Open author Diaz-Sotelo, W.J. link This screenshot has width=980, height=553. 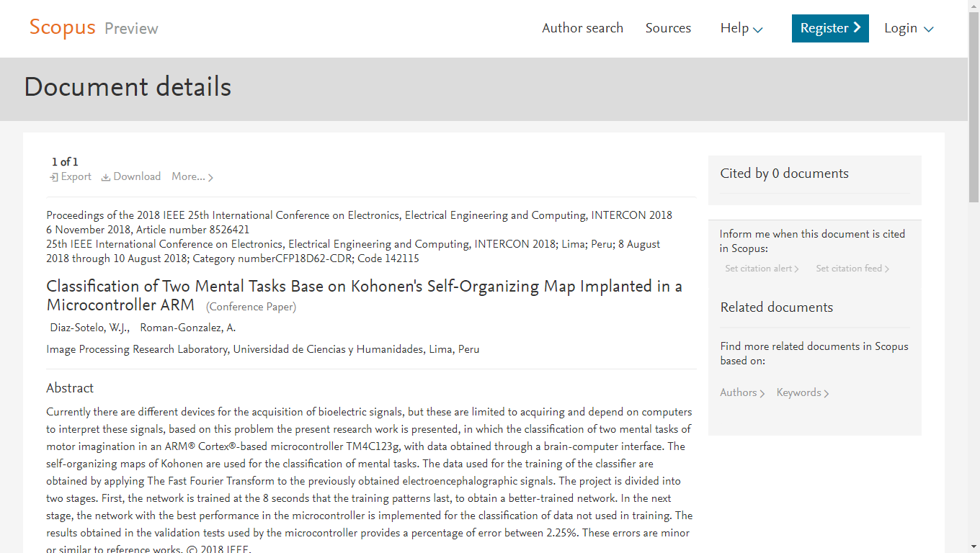click(89, 328)
